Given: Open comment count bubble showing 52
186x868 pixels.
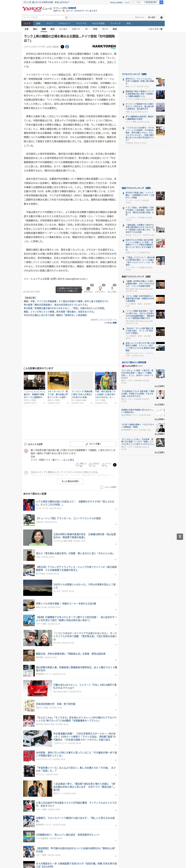Looking at the screenshot, I should click(49, 47).
